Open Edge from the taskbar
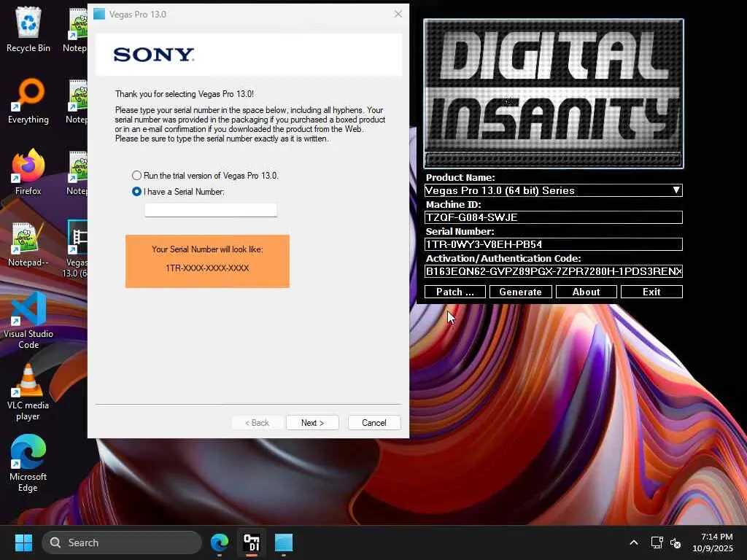This screenshot has width=747, height=560. 220,542
